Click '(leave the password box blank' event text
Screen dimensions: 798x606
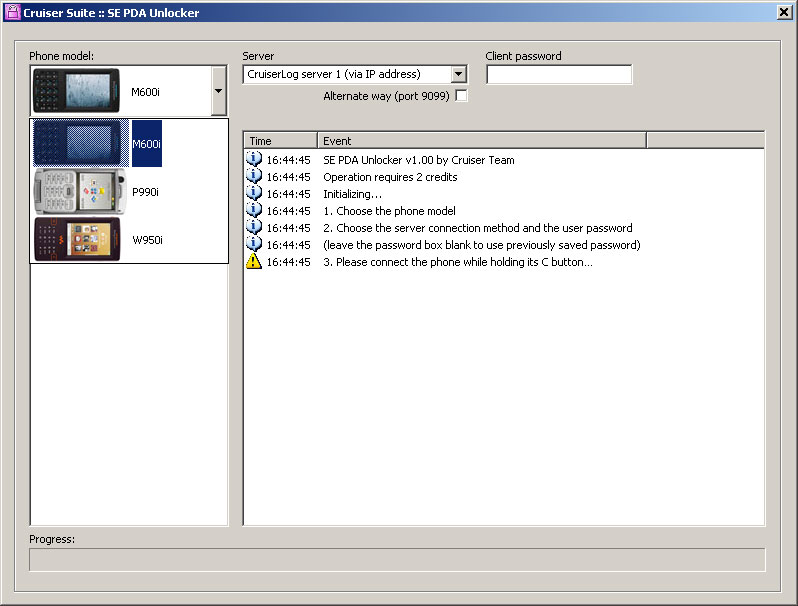point(482,245)
